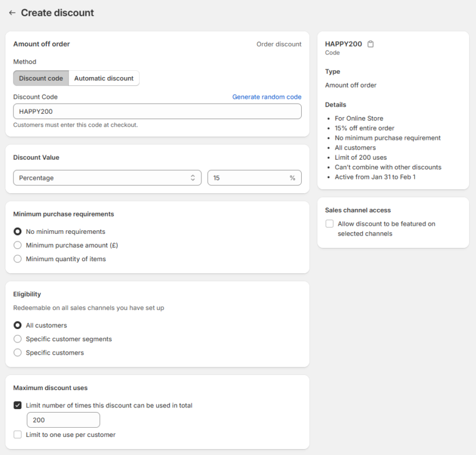This screenshot has height=455, width=476.
Task: Copy the HAPPY200 code with clipboard icon
Action: pos(371,44)
